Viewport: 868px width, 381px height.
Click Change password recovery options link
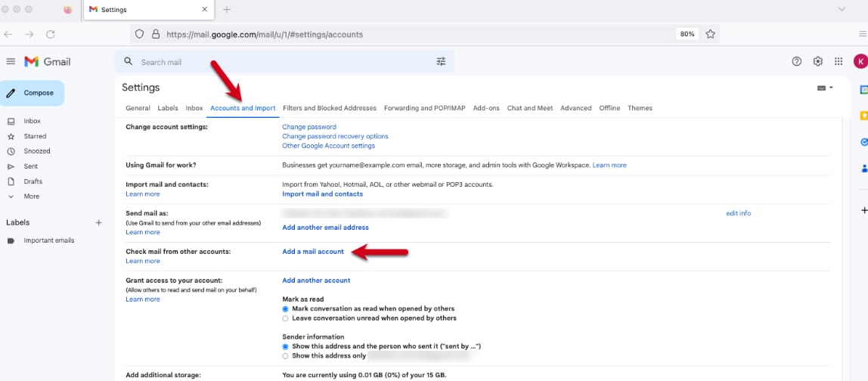[x=335, y=136]
